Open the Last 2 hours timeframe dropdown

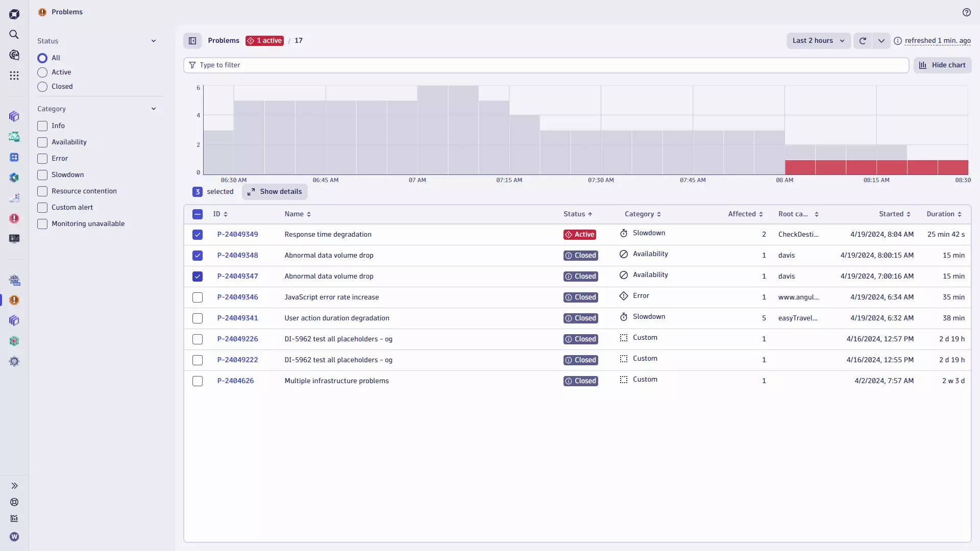(818, 41)
